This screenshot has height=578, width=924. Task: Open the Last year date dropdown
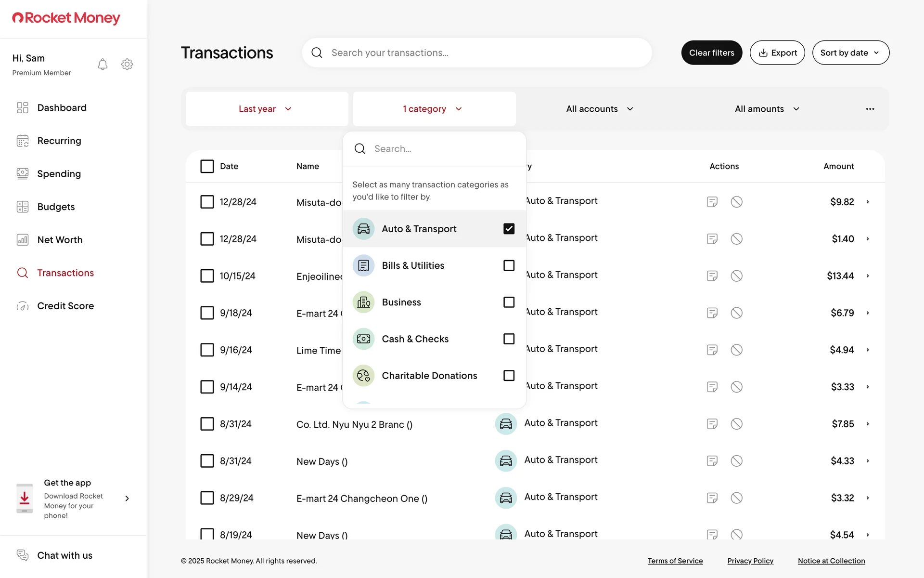click(x=266, y=109)
